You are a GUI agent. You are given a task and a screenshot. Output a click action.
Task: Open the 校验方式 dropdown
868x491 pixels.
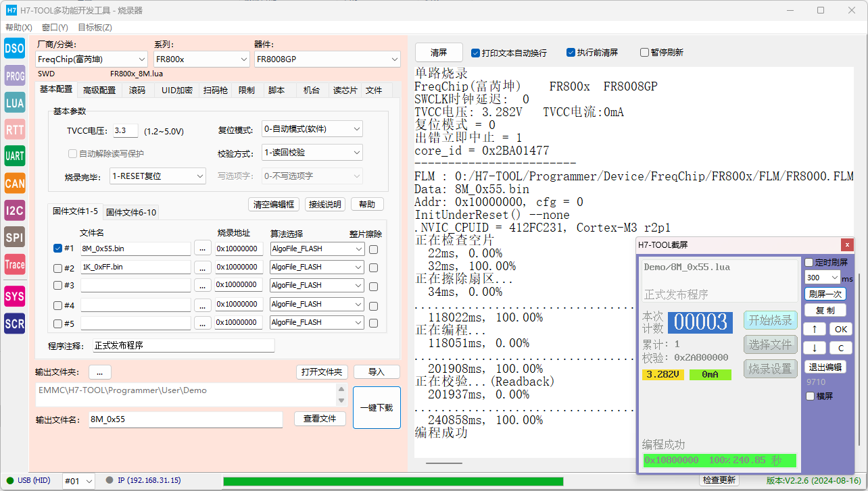pos(312,153)
